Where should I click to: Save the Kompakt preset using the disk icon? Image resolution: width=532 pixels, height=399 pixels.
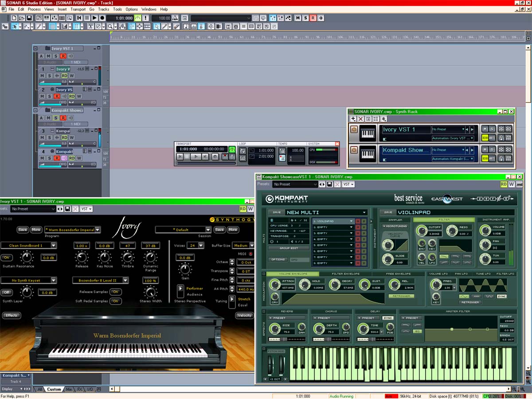coord(329,184)
